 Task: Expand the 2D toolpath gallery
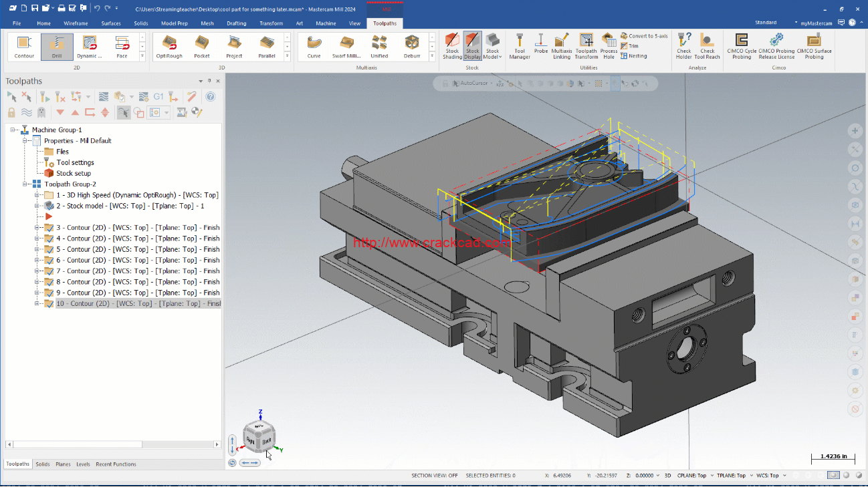point(142,56)
